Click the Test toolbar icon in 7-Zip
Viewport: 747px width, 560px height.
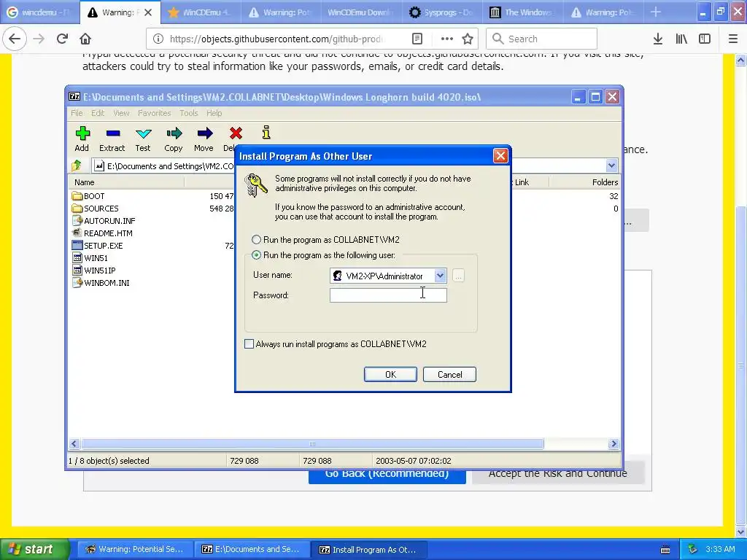[143, 133]
